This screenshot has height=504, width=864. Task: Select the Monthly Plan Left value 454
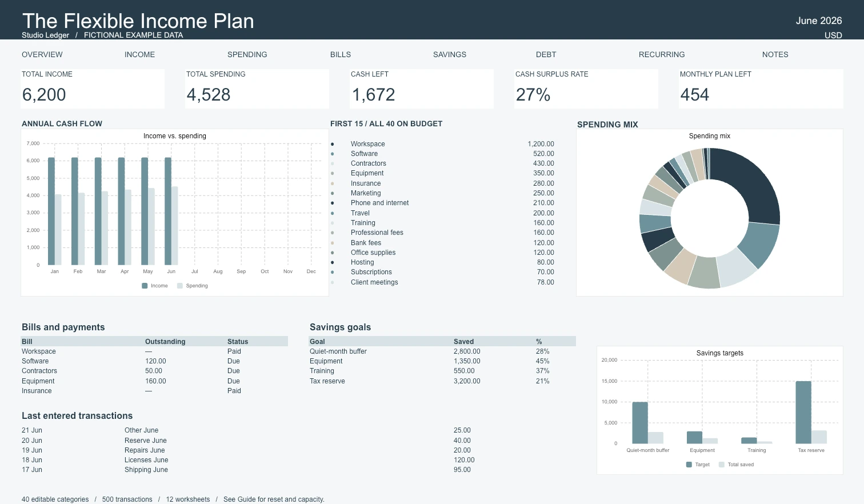695,95
